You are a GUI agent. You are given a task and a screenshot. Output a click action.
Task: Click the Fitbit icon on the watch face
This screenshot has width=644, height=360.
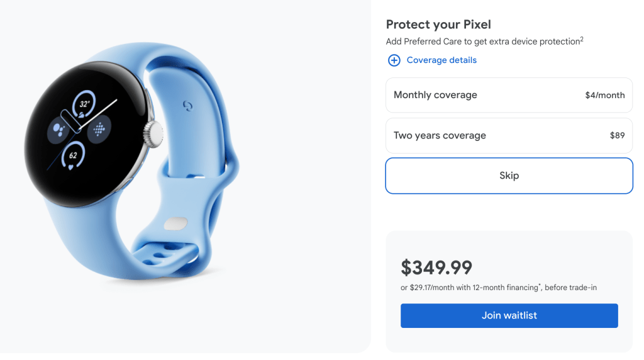pyautogui.click(x=99, y=130)
